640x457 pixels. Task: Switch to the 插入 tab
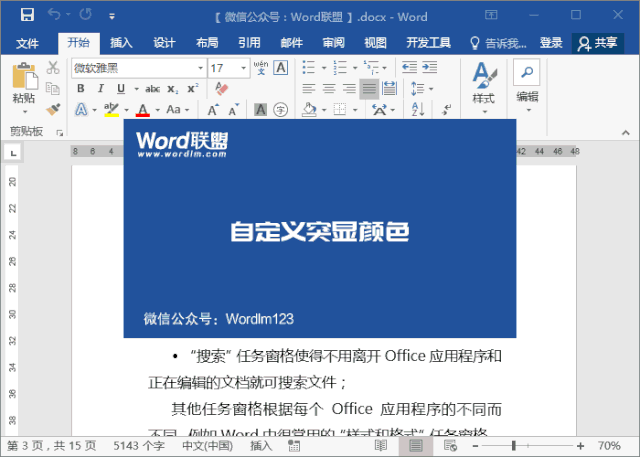pos(121,42)
